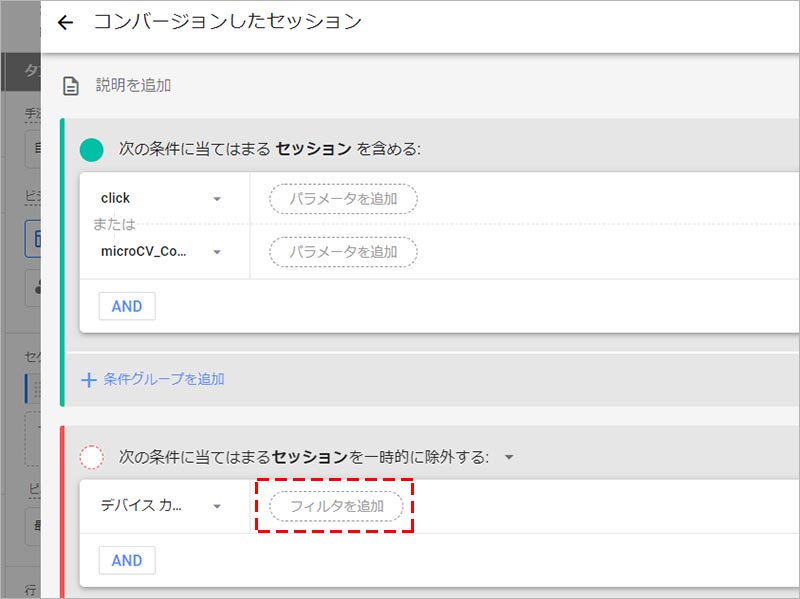Viewport: 800px width, 599px height.
Task: Click the green circle of the include group
Action: click(x=92, y=149)
